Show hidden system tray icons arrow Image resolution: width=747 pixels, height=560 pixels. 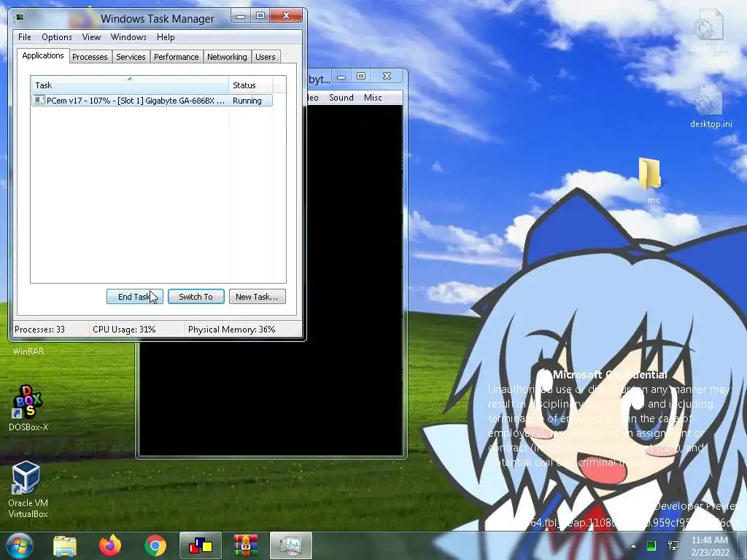pyautogui.click(x=633, y=546)
